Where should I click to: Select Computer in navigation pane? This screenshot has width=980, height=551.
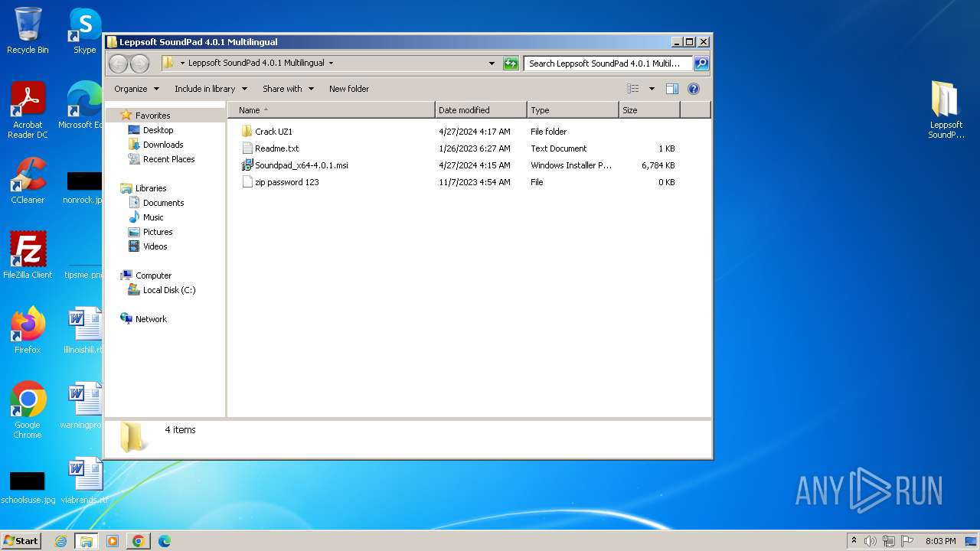click(x=153, y=275)
